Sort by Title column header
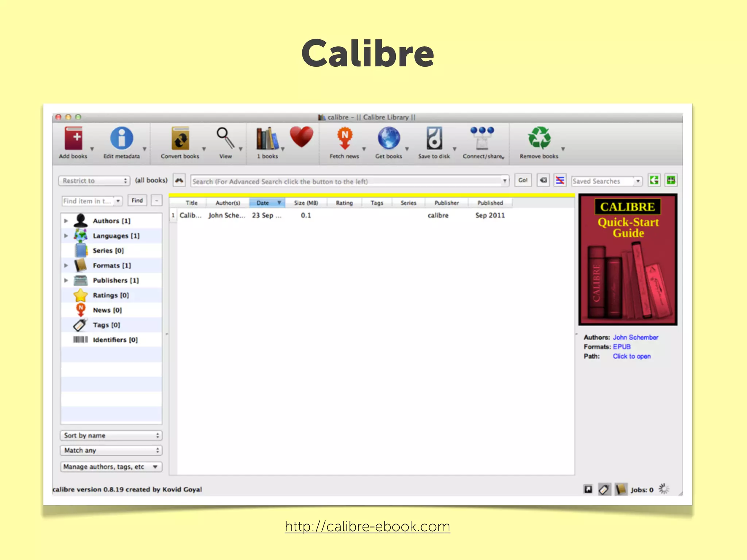747x560 pixels. click(x=191, y=203)
